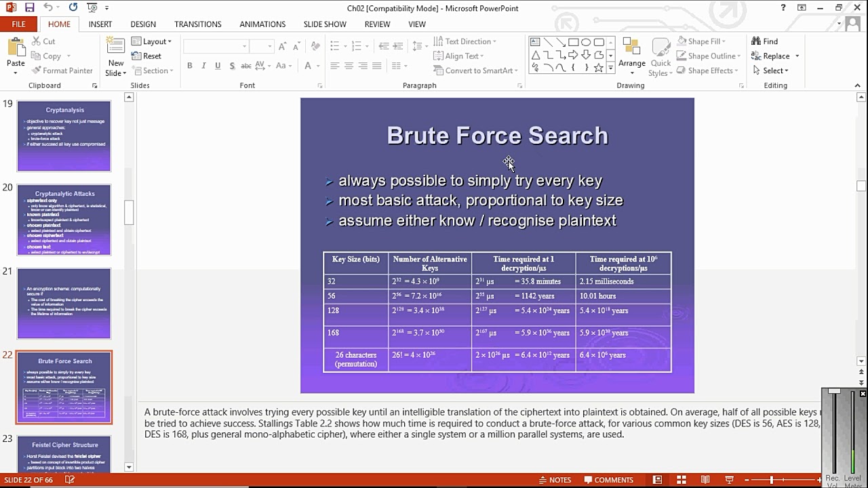The height and width of the screenshot is (488, 868).
Task: Select the Text Box shape in gallery
Action: point(535,42)
